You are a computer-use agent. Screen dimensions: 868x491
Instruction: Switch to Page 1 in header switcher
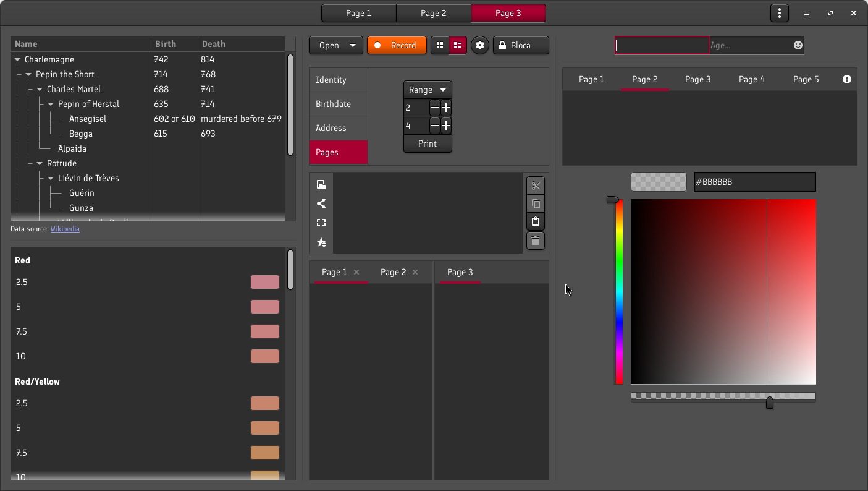click(359, 13)
